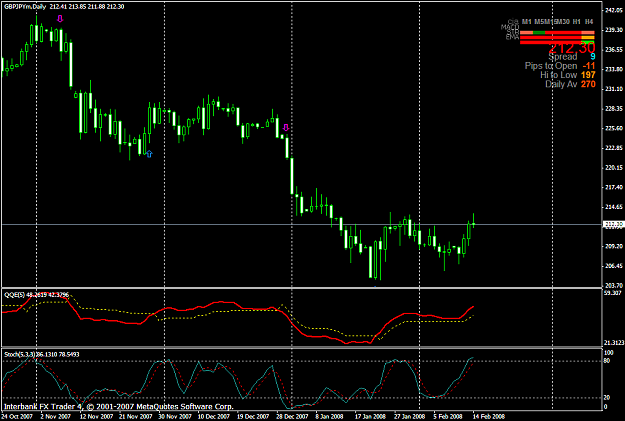Click the dark green M5 cell in signal bars
Screen dimensions: 625x421
click(539, 33)
